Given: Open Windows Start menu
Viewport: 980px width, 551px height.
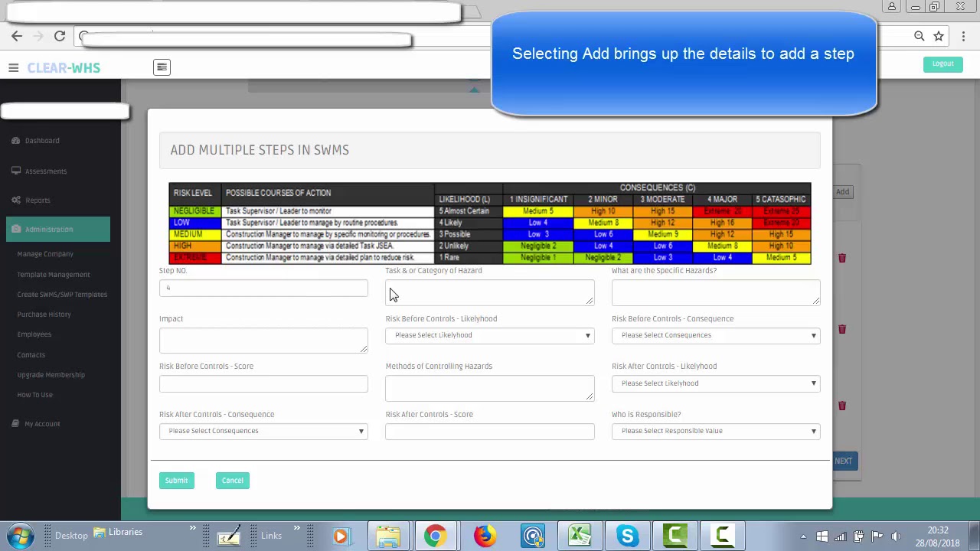Looking at the screenshot, I should pos(21,536).
